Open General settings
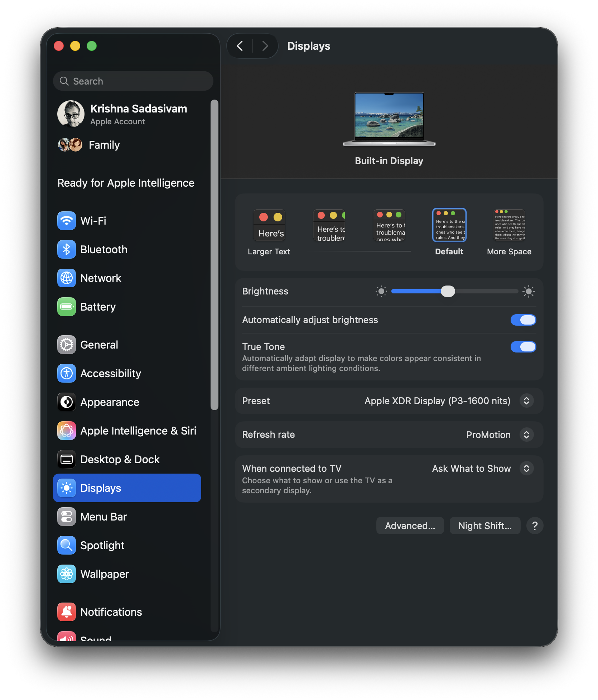Screen dimensions: 598x700 tap(127, 345)
